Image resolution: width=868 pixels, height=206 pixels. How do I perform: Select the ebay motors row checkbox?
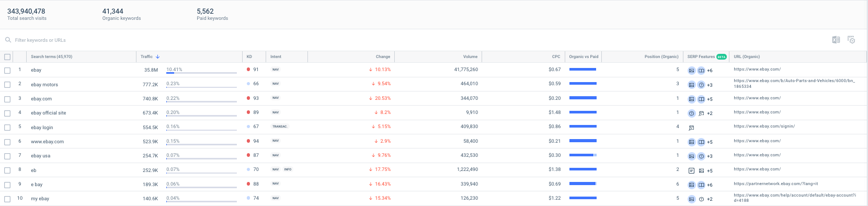7,85
